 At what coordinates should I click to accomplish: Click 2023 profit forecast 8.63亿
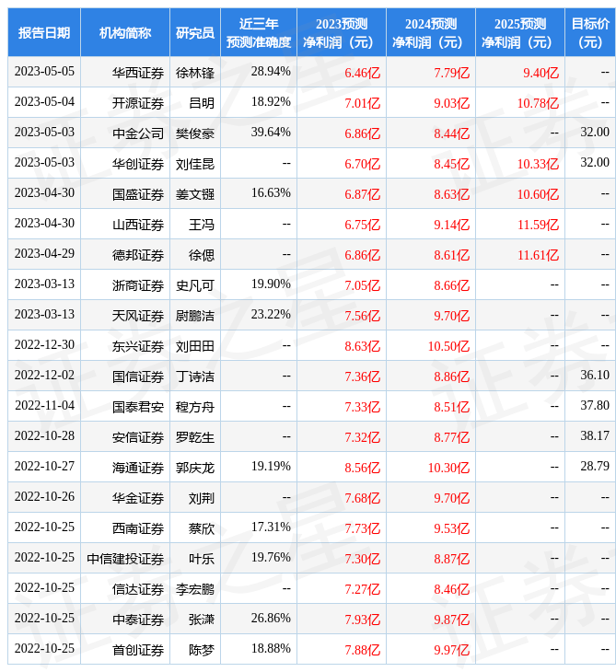(x=363, y=346)
